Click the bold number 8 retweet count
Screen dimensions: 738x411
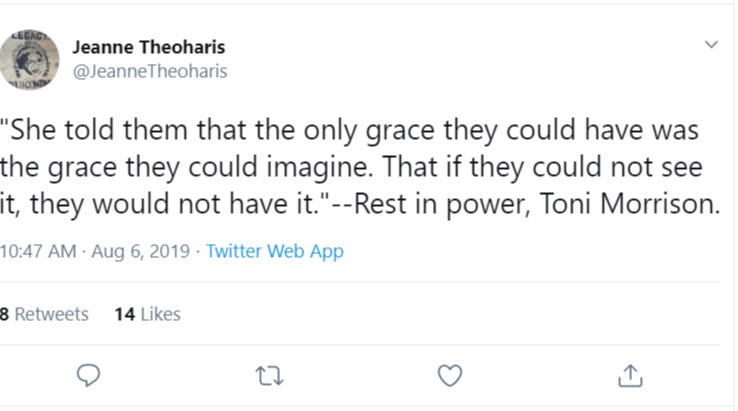pos(5,314)
